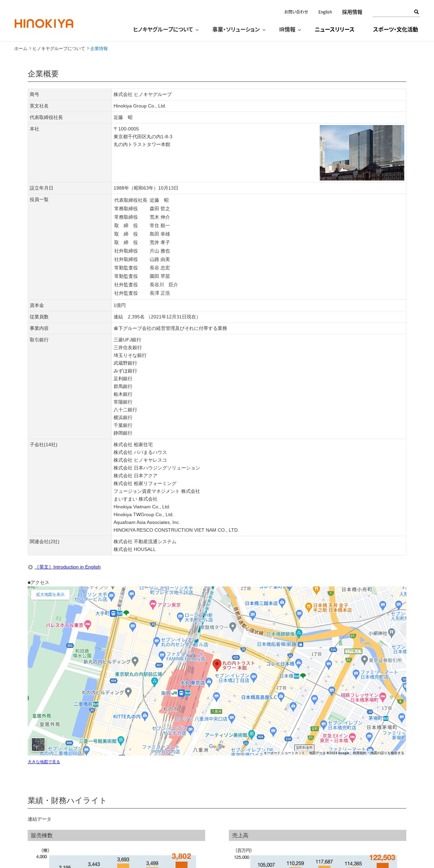Screen dimensions: 434x868
Task: Click the 三菱一号館美術館 museum pin
Action: pos(121,741)
